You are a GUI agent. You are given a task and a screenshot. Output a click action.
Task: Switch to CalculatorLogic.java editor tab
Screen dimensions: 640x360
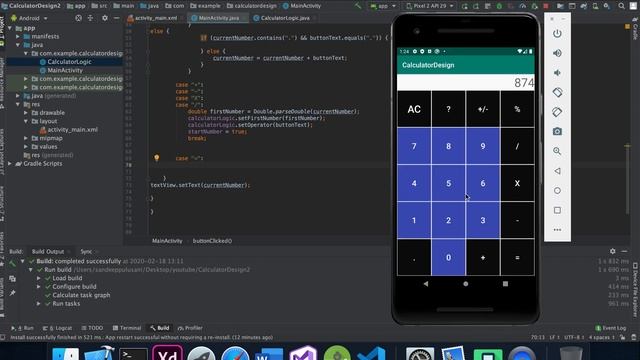[284, 18]
